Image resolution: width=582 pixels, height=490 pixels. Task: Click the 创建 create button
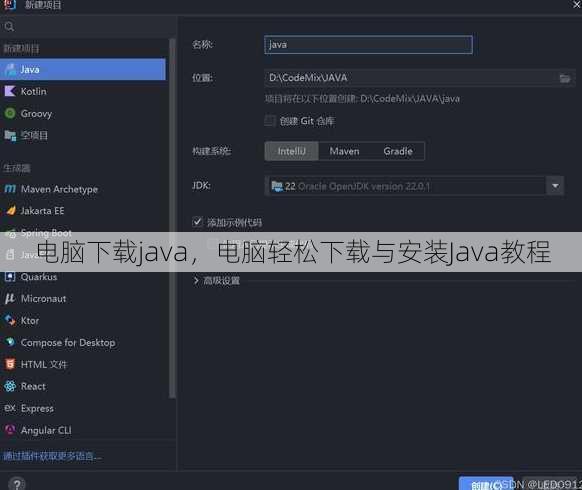click(x=486, y=484)
